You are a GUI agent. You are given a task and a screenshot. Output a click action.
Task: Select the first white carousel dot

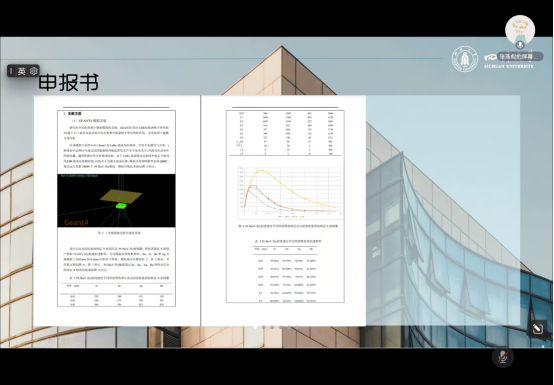(x=255, y=327)
